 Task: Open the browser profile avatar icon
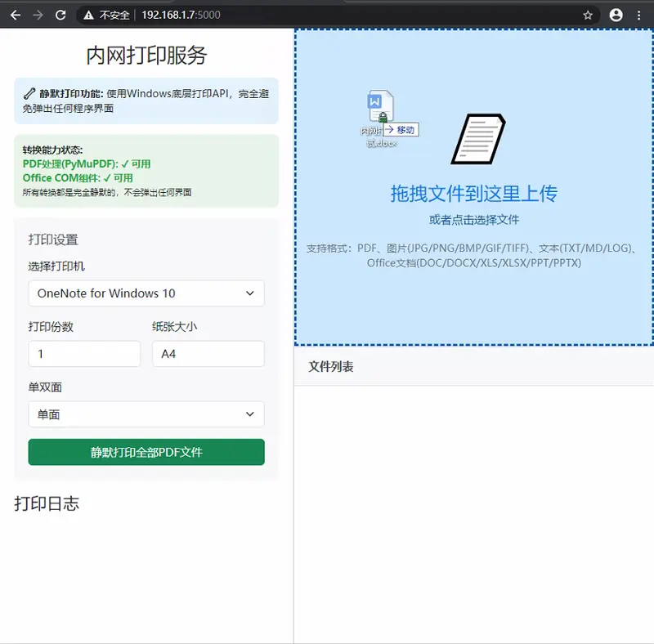[x=616, y=14]
